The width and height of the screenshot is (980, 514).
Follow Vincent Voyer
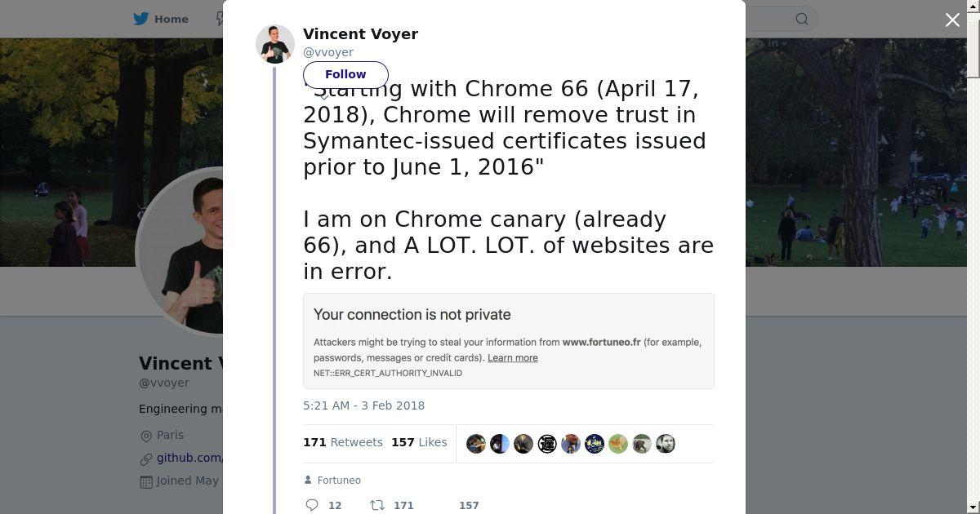coord(345,74)
